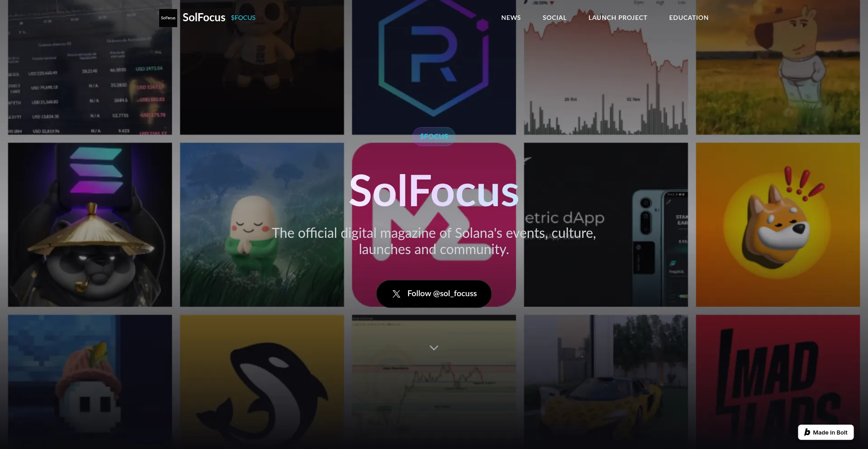Expand page content via down chevron

coord(434,348)
